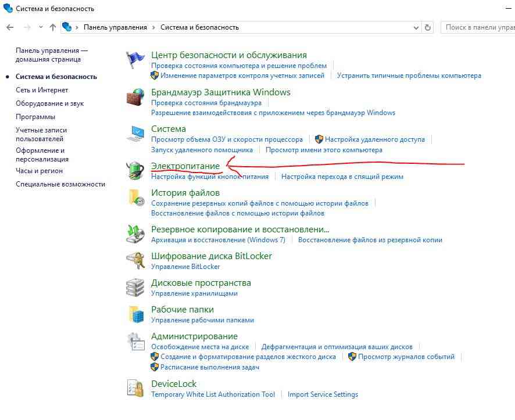Open Управление BitLocker link
The height and width of the screenshot is (420, 515).
pyautogui.click(x=185, y=267)
